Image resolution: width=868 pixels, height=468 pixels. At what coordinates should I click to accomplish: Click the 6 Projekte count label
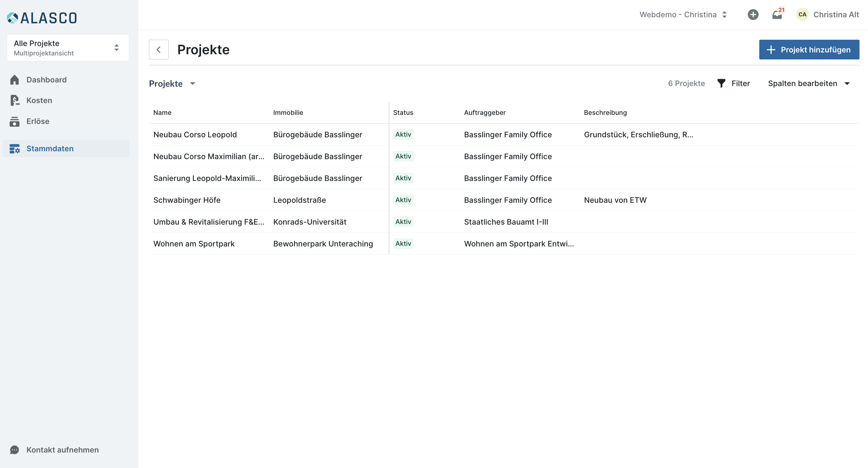686,83
